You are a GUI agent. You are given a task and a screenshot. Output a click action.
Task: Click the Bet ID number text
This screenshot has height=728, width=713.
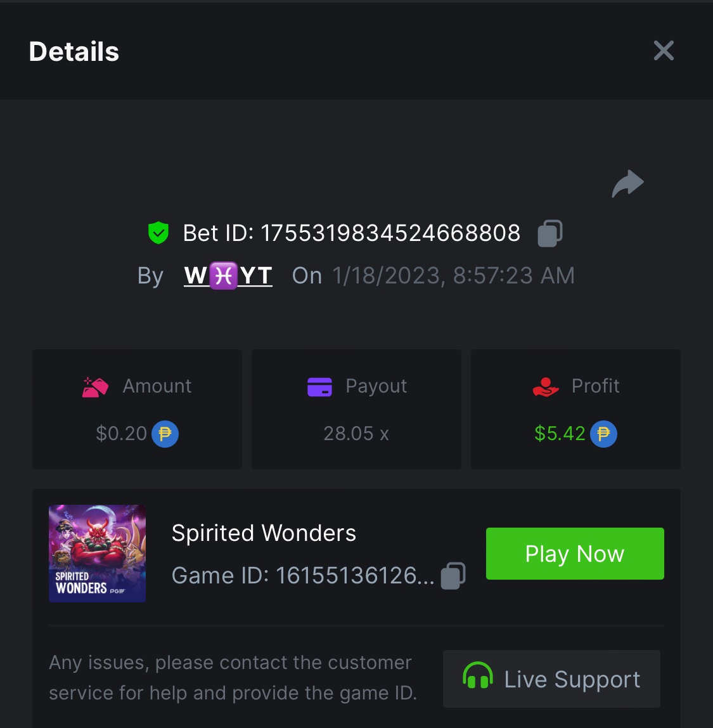390,233
